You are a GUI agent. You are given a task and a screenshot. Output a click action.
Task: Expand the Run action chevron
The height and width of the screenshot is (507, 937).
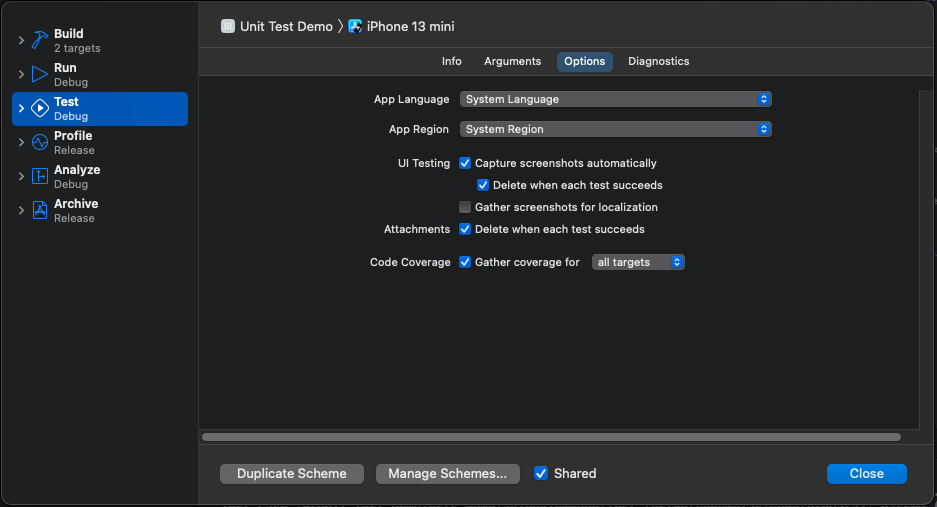tap(21, 74)
